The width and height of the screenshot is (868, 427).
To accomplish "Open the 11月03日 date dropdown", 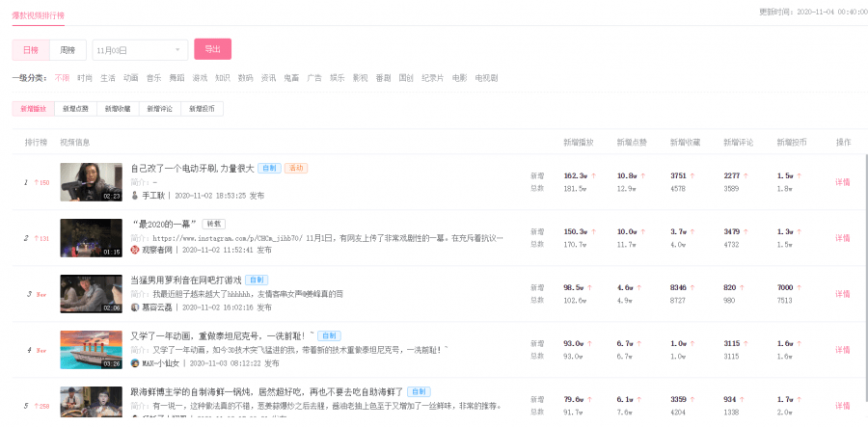I will (140, 49).
